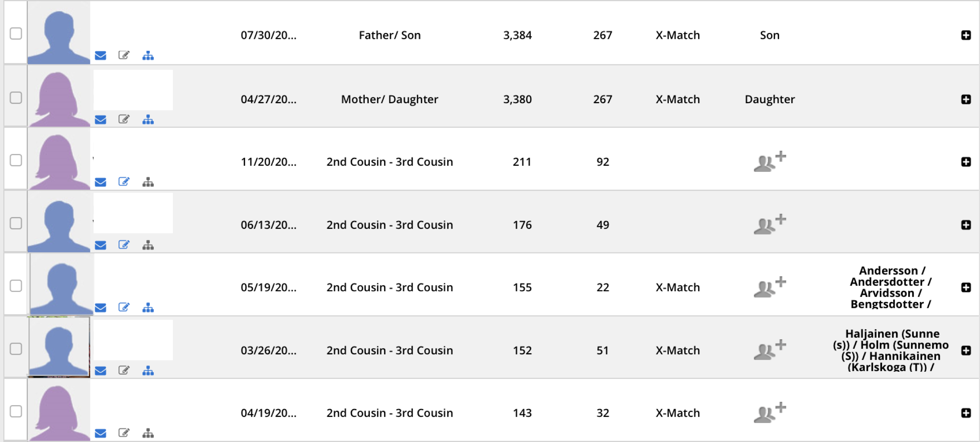This screenshot has width=980, height=442.
Task: Expand the Haljainen surnames match row
Action: pyautogui.click(x=966, y=350)
